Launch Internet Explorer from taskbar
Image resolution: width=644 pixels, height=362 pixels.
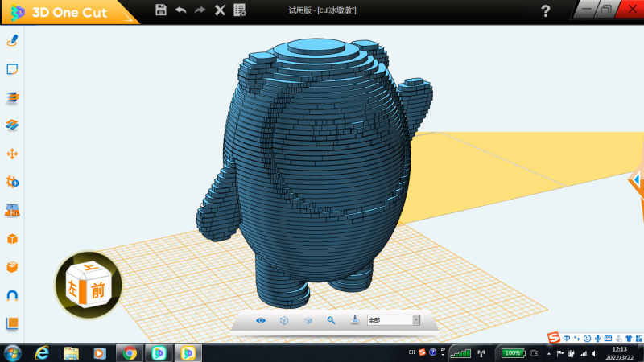click(x=42, y=353)
